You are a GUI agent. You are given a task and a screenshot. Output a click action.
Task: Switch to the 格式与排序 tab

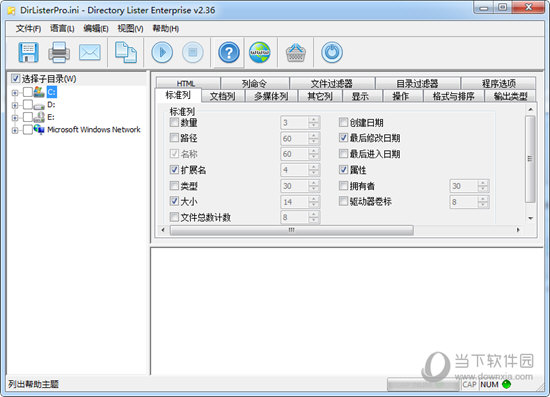pyautogui.click(x=454, y=96)
